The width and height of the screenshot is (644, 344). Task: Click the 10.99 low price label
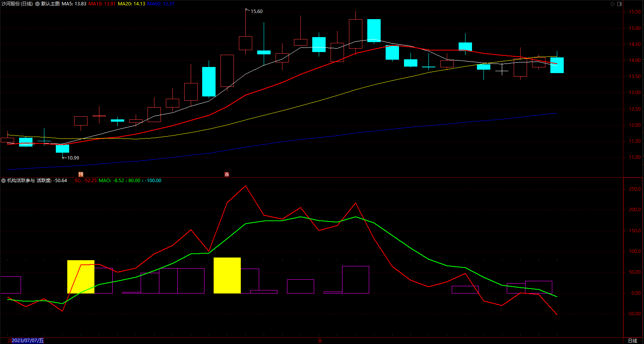(x=73, y=158)
